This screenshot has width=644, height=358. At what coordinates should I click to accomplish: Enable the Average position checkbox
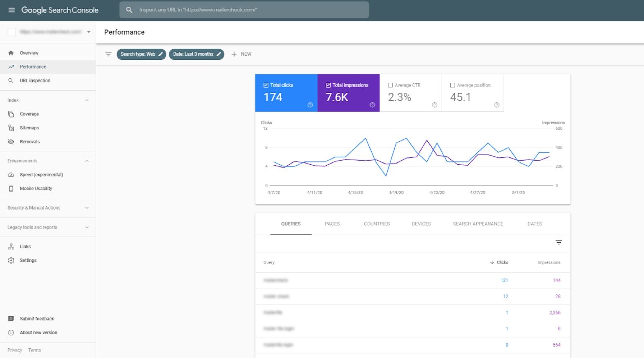coord(452,85)
